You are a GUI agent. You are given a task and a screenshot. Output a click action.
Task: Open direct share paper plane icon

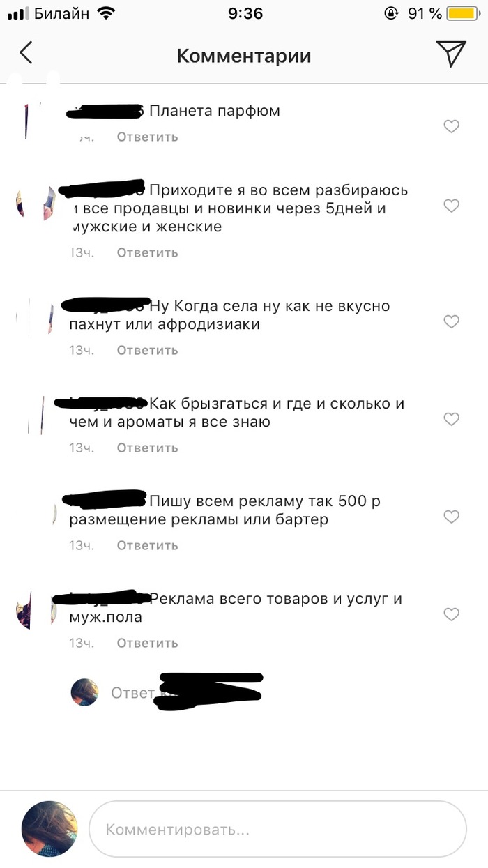450,53
